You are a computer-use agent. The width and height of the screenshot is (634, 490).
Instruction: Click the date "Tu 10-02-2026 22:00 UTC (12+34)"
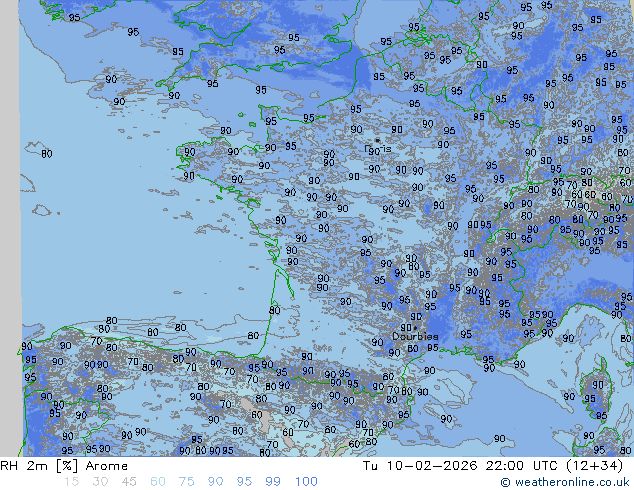[x=493, y=466]
